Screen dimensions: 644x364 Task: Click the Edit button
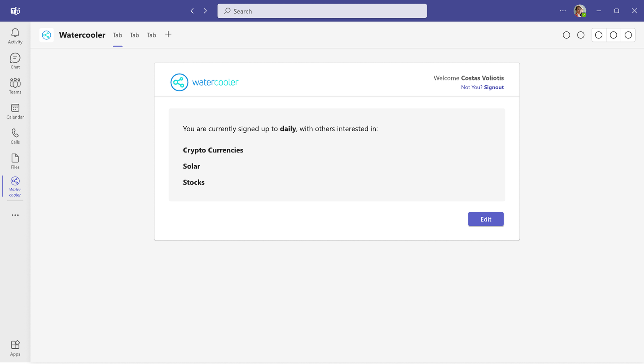point(486,219)
